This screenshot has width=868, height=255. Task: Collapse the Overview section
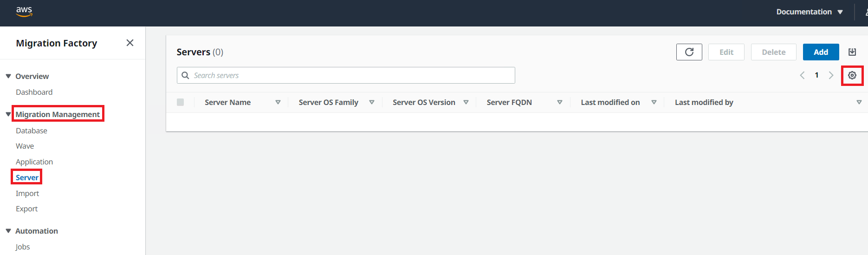pyautogui.click(x=8, y=76)
